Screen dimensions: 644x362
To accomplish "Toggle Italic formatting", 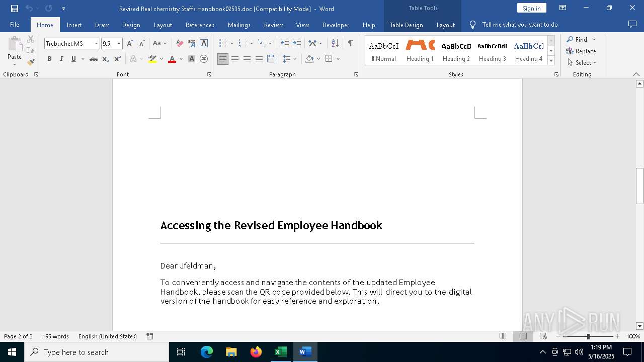I will (x=61, y=59).
